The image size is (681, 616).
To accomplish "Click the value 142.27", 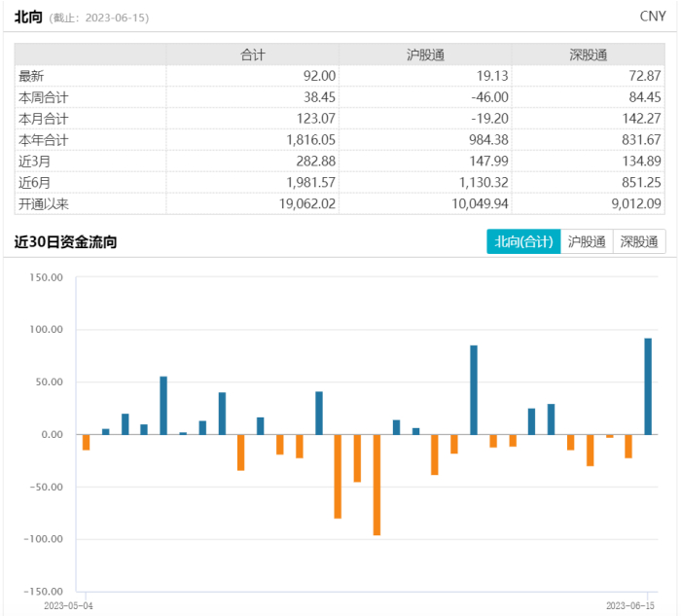I will (x=641, y=119).
